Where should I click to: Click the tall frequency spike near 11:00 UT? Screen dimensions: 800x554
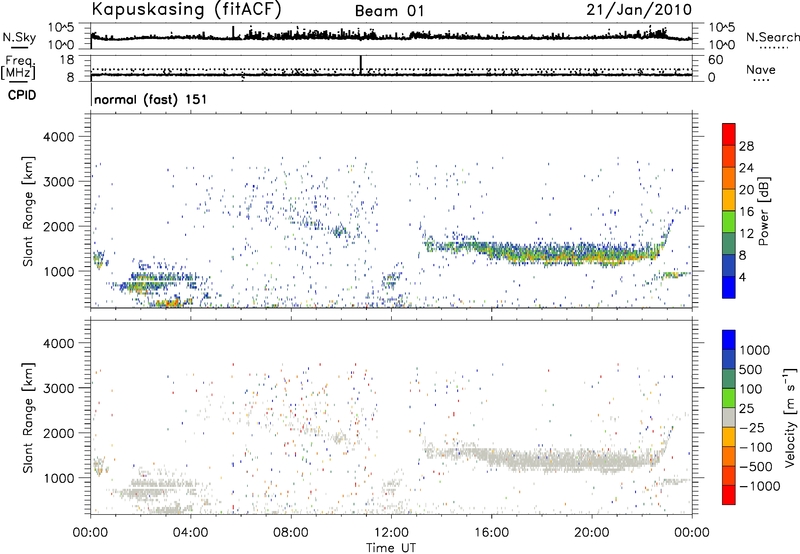pos(361,65)
